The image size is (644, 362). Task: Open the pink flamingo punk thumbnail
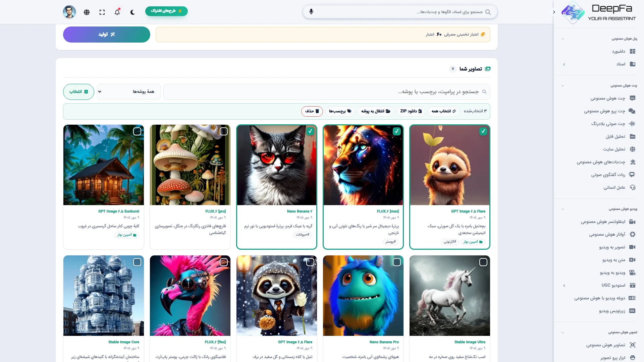[x=190, y=296]
